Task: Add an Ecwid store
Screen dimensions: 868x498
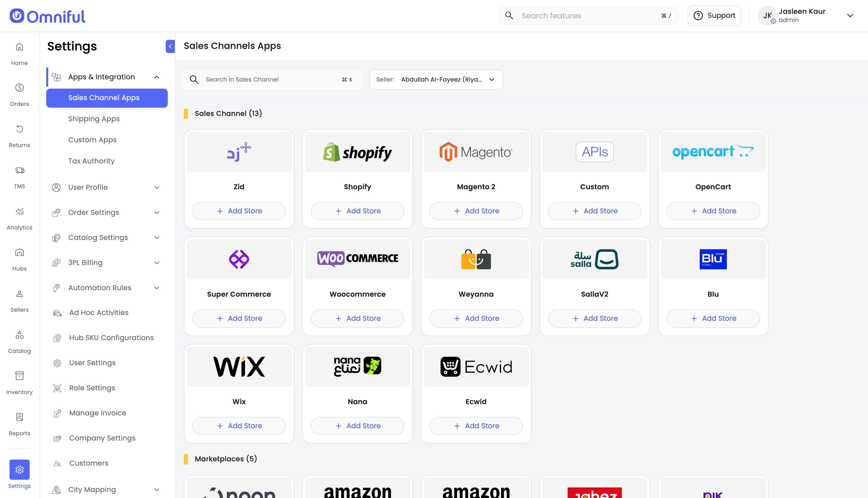Action: click(476, 426)
